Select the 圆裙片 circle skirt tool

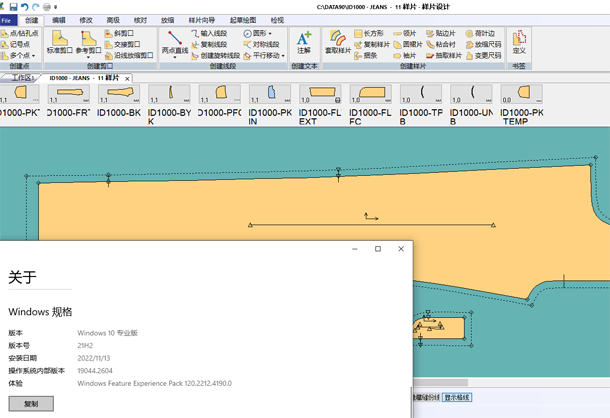click(408, 44)
